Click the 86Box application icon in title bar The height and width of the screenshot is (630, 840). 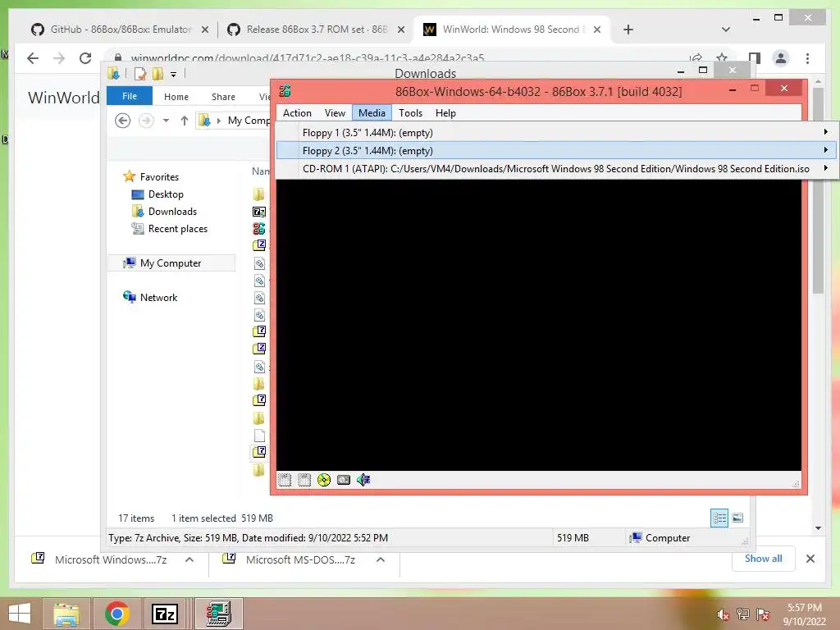285,91
